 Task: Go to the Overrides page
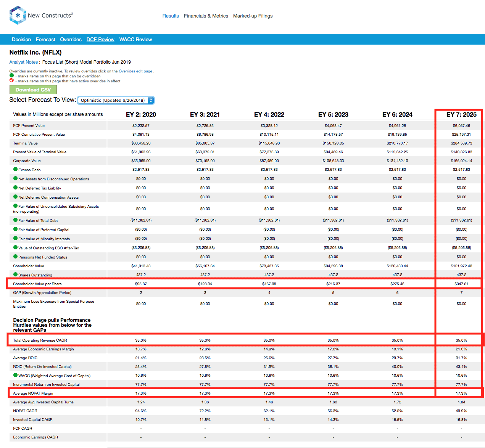coord(71,40)
